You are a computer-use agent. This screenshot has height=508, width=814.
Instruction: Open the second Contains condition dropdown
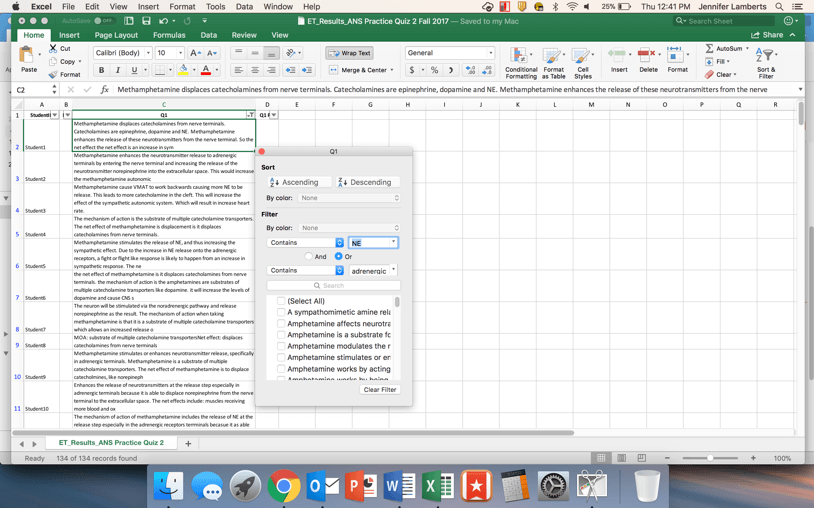(x=305, y=270)
